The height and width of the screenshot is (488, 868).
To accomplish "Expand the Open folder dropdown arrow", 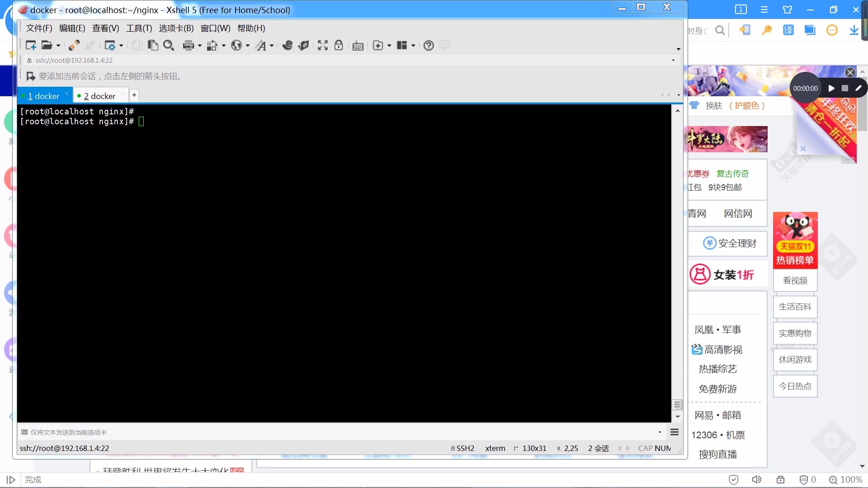I will 58,46.
